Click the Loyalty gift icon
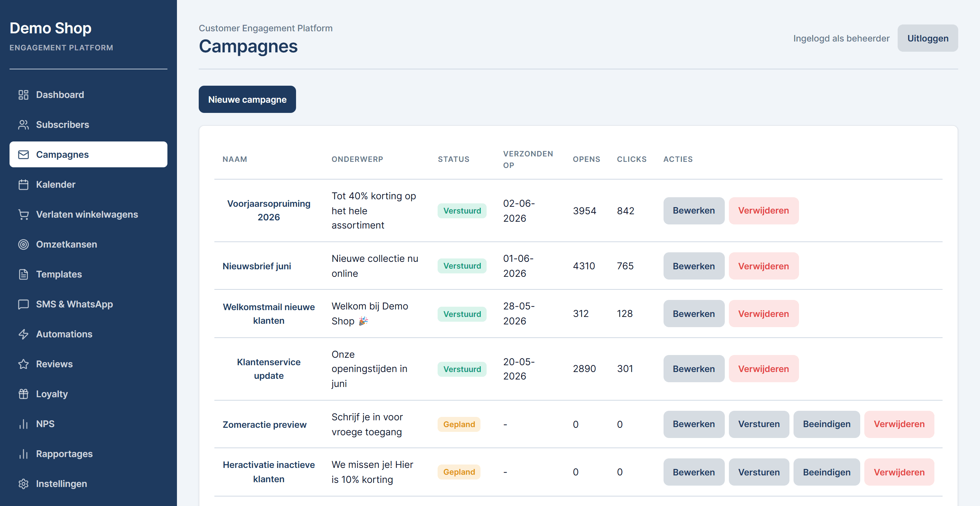 click(x=23, y=394)
